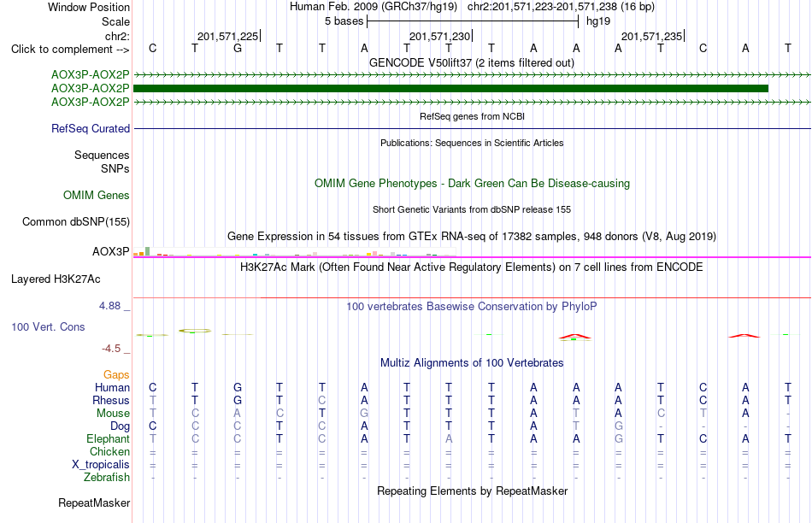Open '100 vertebrates Basewise Conservation by PhyloP' title

coord(472,307)
